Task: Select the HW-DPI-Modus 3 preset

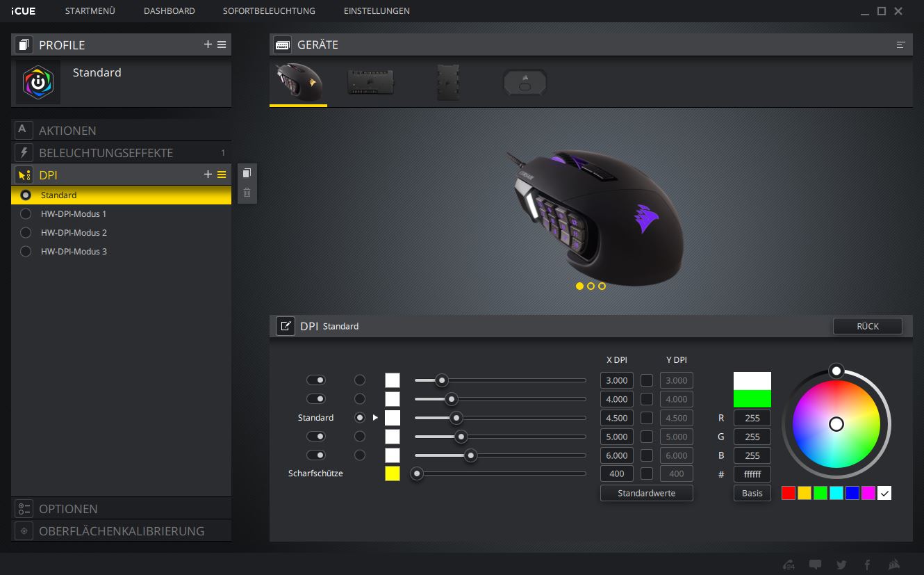Action: (x=121, y=252)
